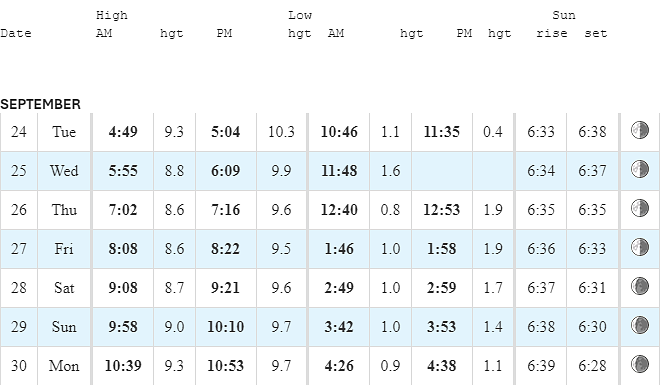Image resolution: width=661 pixels, height=385 pixels.
Task: Click the moon phase icon for Saturday 28
Action: click(x=640, y=286)
